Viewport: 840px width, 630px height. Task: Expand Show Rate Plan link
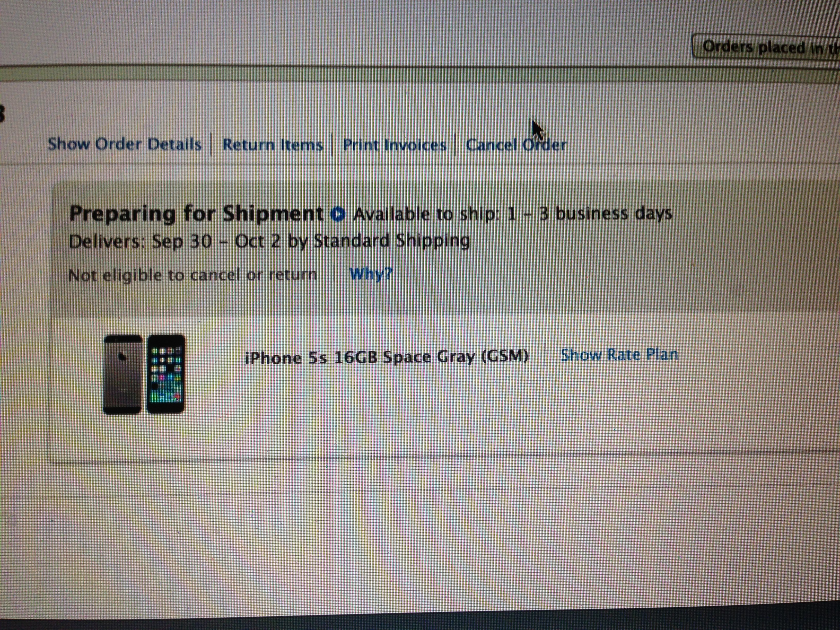[x=619, y=355]
